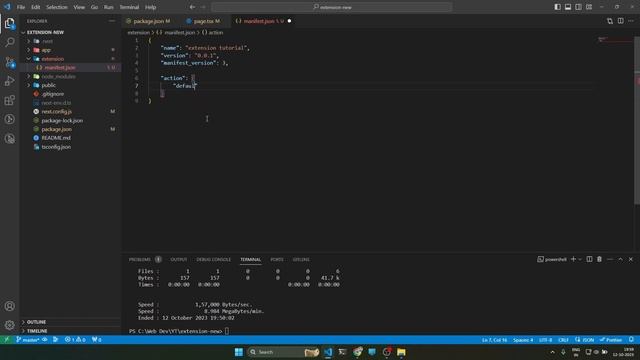This screenshot has width=640, height=360.
Task: Open the View menu
Action: click(x=79, y=7)
